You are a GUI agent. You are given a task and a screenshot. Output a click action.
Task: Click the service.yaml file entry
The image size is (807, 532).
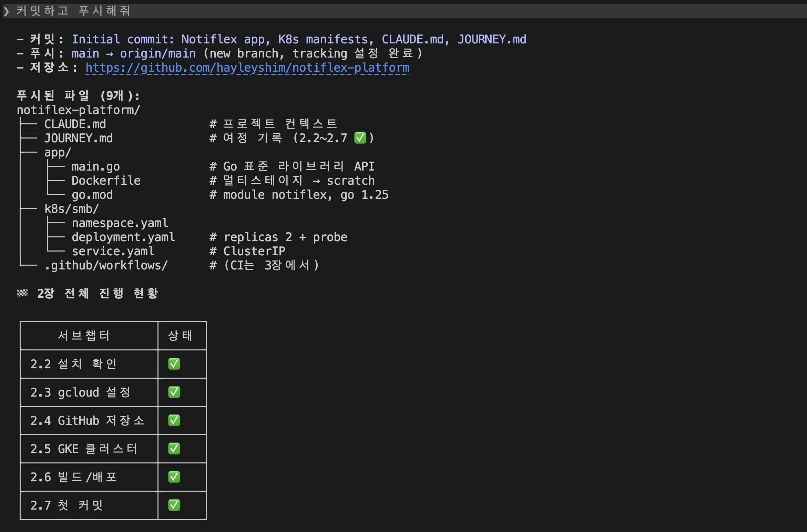pos(113,251)
